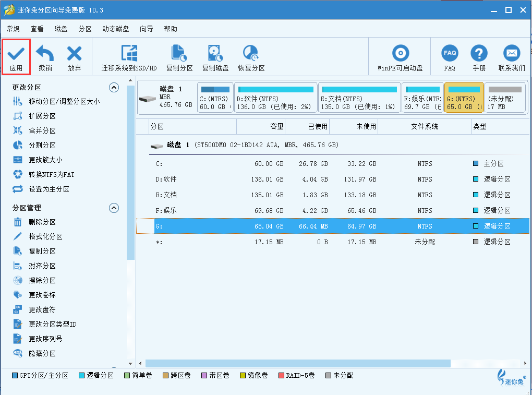Image resolution: width=532 pixels, height=395 pixels.
Task: Select 更改序列号 in the sidebar
Action: click(x=38, y=339)
